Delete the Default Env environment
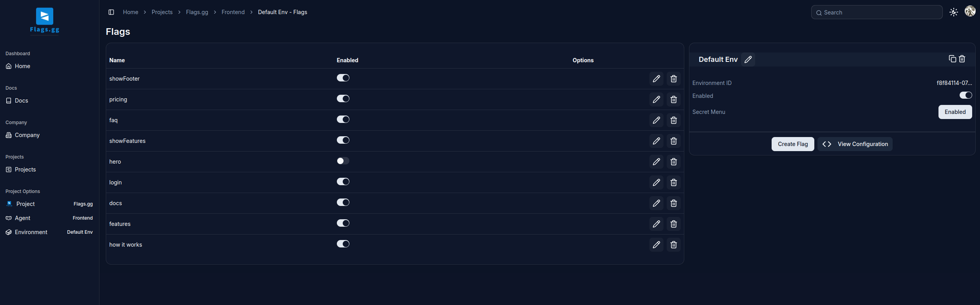This screenshot has width=980, height=305. 962,59
